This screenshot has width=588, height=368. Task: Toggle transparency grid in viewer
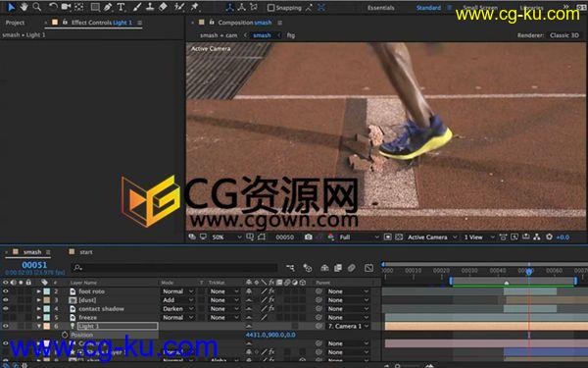click(399, 237)
